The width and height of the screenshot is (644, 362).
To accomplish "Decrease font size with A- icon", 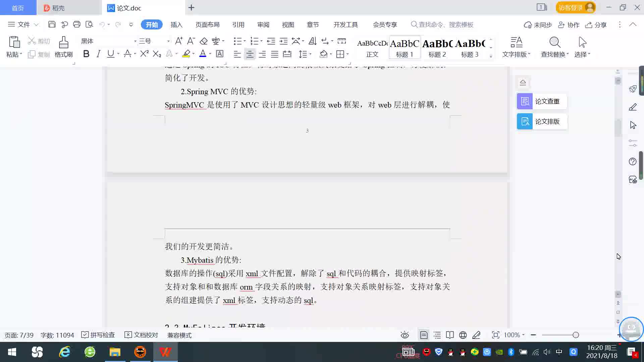I will [191, 41].
